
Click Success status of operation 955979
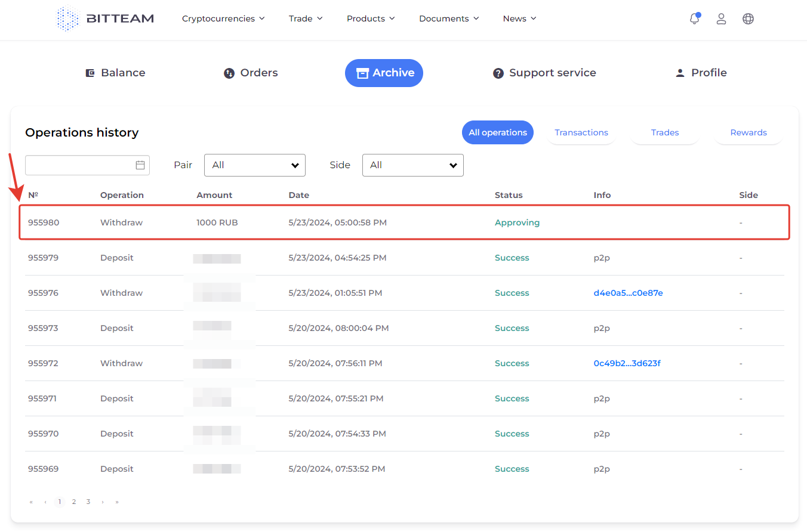click(x=512, y=258)
